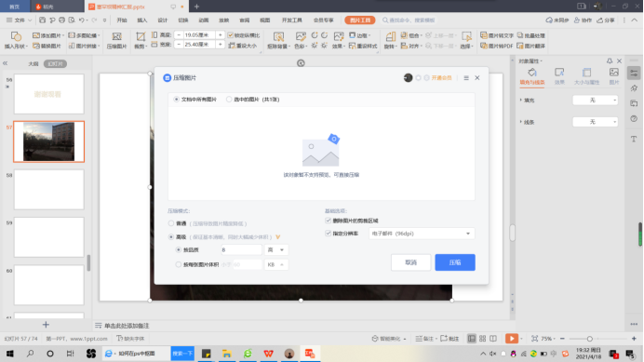This screenshot has width=644, height=362.
Task: Open the 图片 tab in object properties
Action: click(x=614, y=76)
